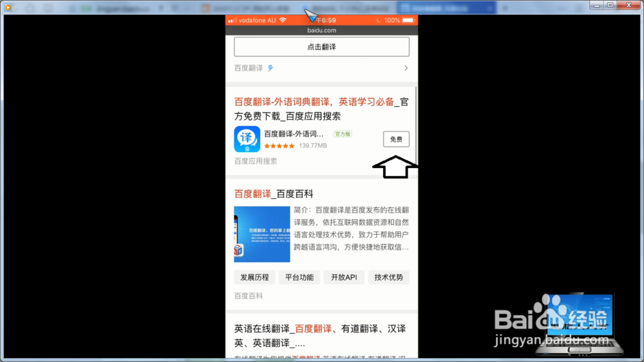This screenshot has height=362, width=644.
Task: Click the 简介 summary paragraph
Action: (x=351, y=229)
